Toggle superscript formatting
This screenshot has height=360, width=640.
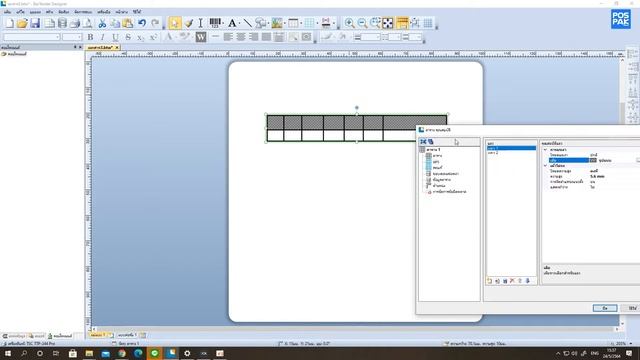(x=153, y=37)
